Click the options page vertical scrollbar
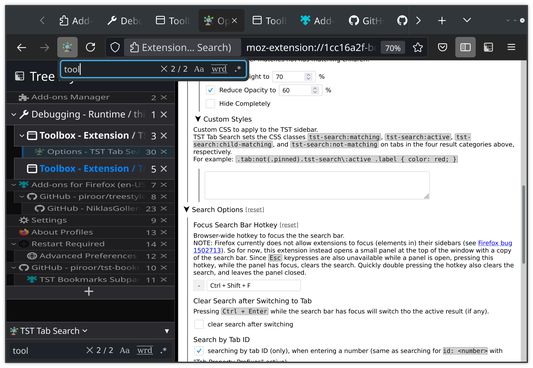The width and height of the screenshot is (533, 368). tap(524, 224)
